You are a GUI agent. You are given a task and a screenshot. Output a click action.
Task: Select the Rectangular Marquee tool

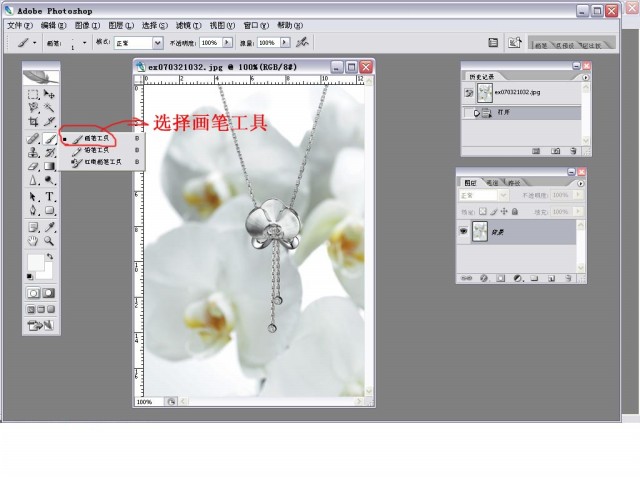33,95
